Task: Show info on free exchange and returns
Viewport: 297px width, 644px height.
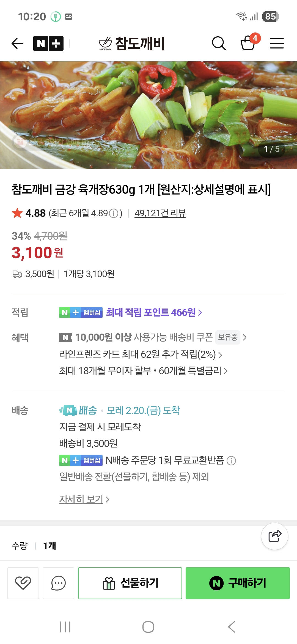Action: (231, 460)
